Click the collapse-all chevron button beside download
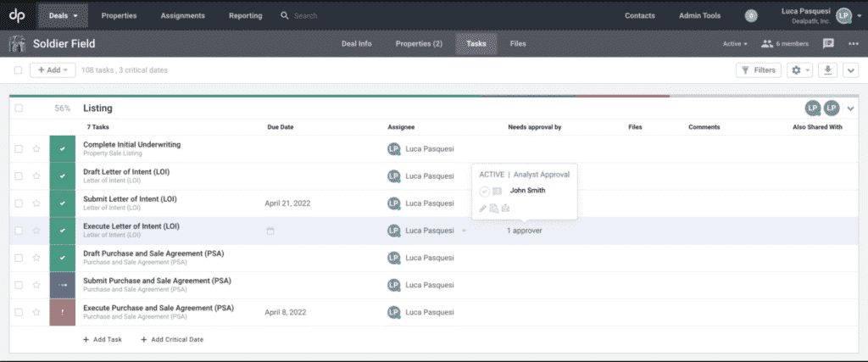868x362 pixels. 851,70
